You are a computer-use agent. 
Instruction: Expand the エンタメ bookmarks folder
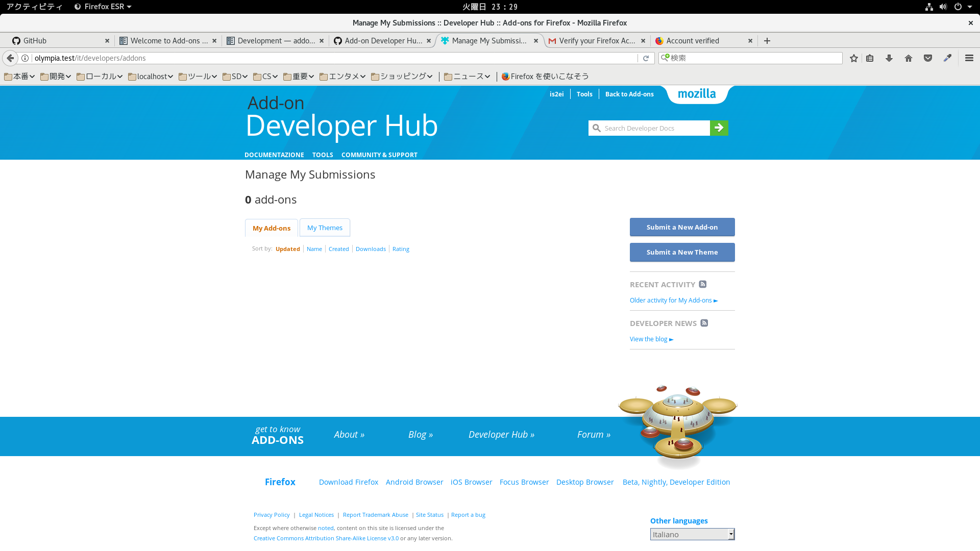click(342, 77)
